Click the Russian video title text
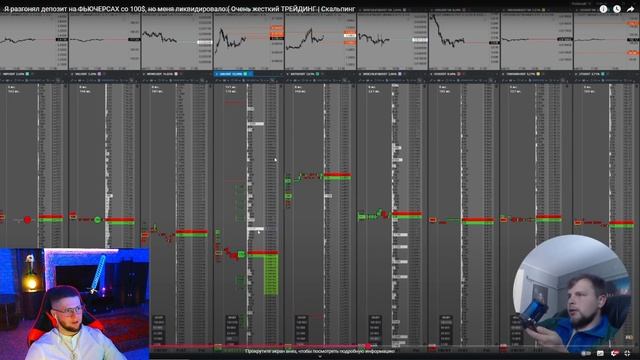640x360 pixels. click(x=179, y=9)
